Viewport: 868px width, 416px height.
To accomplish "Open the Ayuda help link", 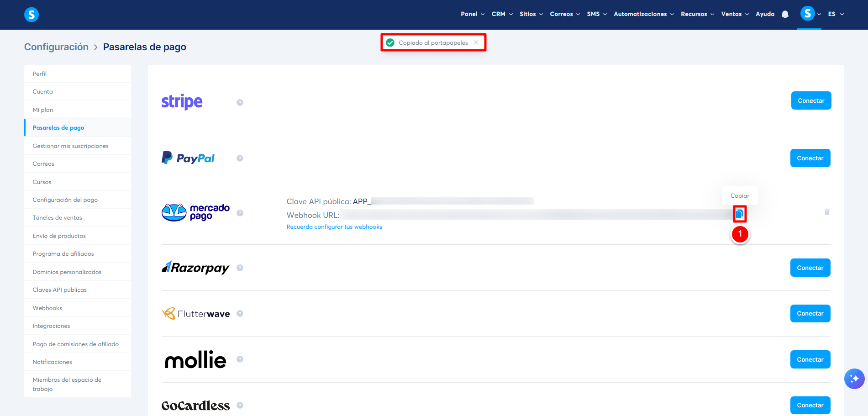I will click(x=765, y=14).
